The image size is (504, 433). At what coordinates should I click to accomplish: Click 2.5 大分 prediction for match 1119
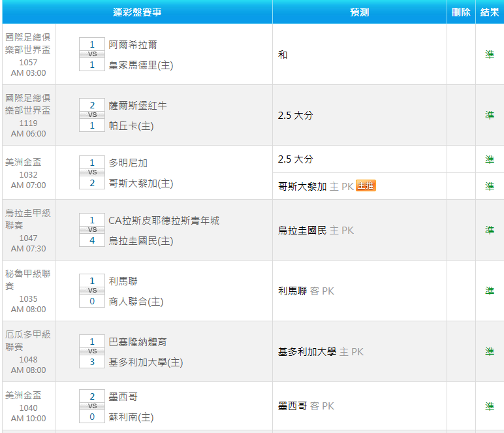pos(295,115)
